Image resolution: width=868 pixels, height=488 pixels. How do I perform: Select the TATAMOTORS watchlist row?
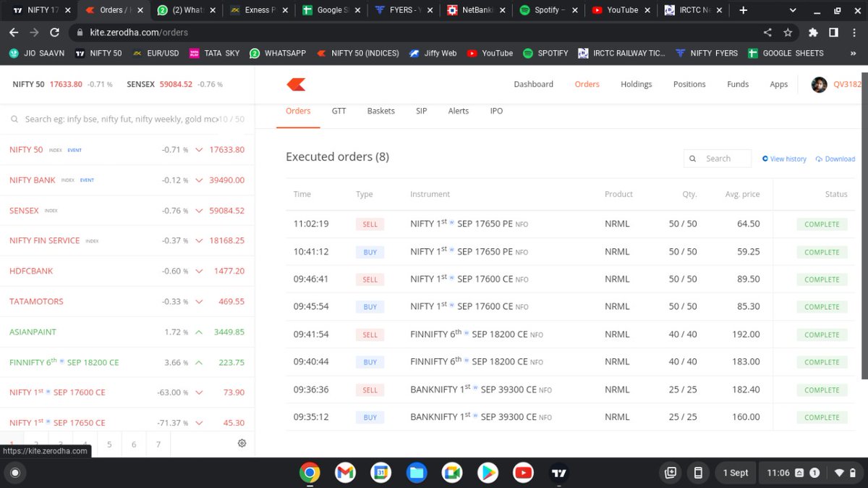(127, 301)
